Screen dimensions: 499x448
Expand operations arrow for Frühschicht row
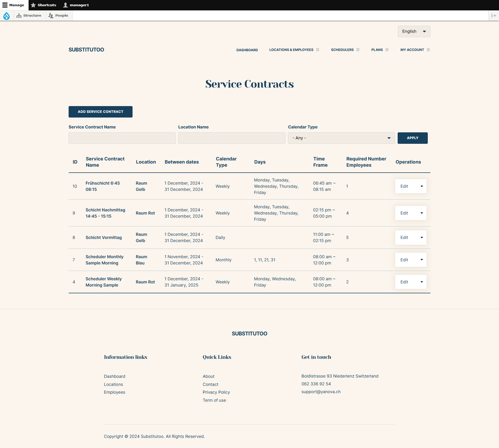coord(422,186)
